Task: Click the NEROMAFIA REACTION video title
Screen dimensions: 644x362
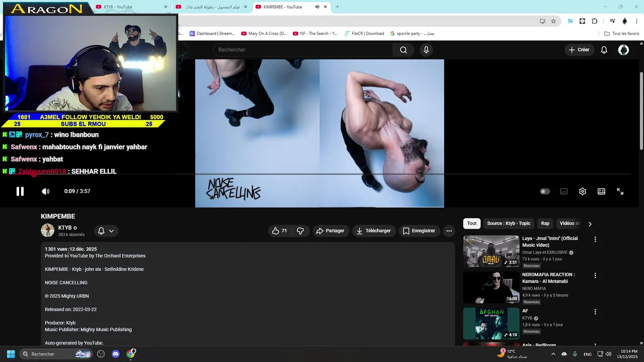Action: coord(548,278)
